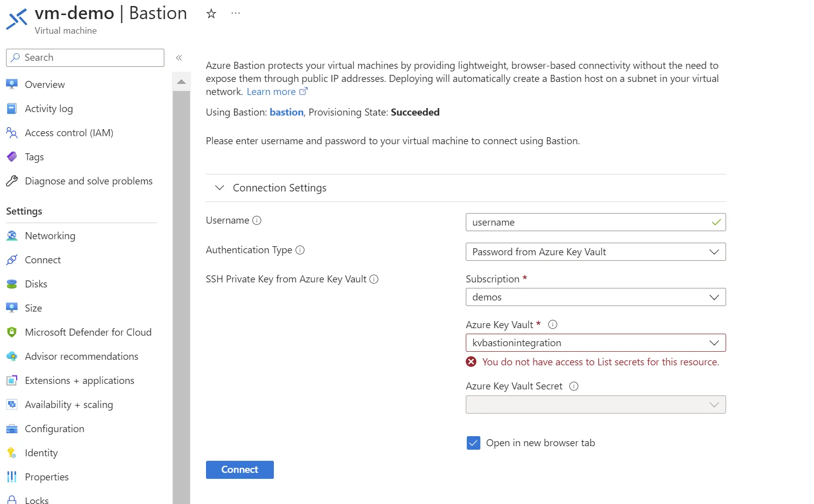Open the Subscription dropdown showing demos
The image size is (814, 504).
click(595, 297)
